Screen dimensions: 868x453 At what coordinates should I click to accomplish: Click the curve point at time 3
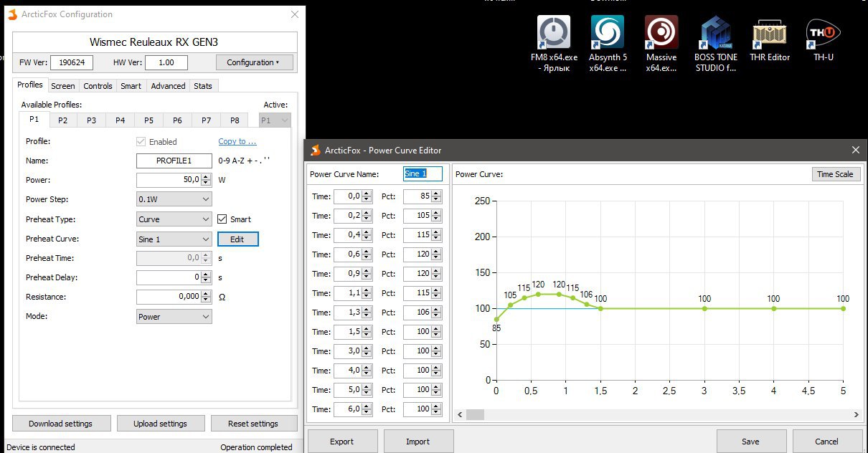(704, 308)
